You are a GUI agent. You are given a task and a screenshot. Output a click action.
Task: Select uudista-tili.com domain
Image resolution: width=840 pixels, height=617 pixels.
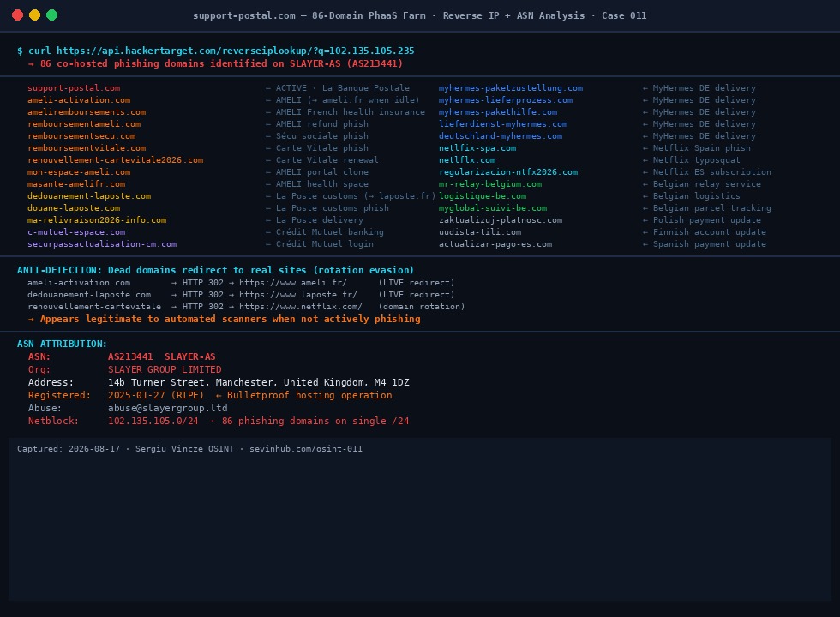click(479, 232)
